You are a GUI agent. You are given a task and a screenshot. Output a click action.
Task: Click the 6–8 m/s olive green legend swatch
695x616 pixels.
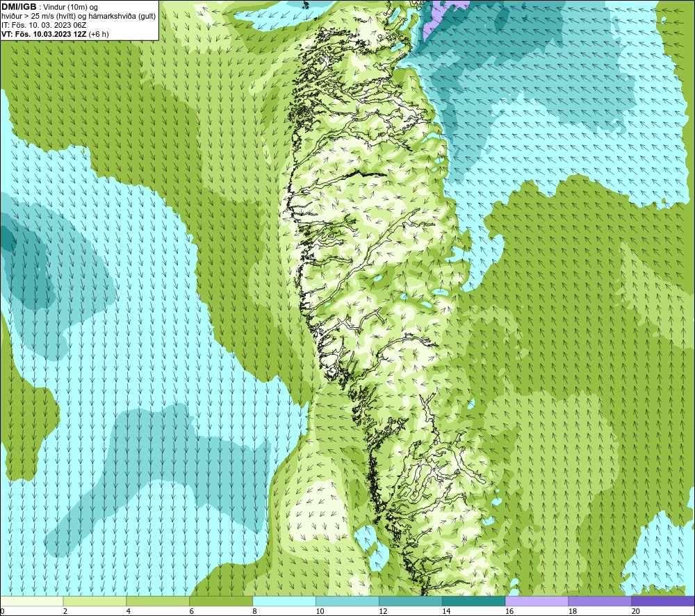tap(221, 601)
